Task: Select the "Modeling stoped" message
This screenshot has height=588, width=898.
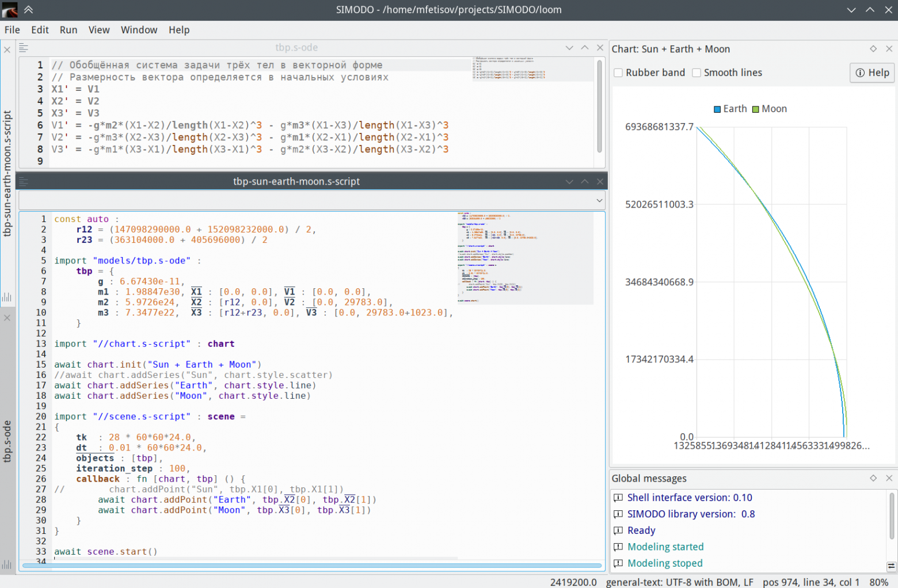Action: tap(665, 563)
